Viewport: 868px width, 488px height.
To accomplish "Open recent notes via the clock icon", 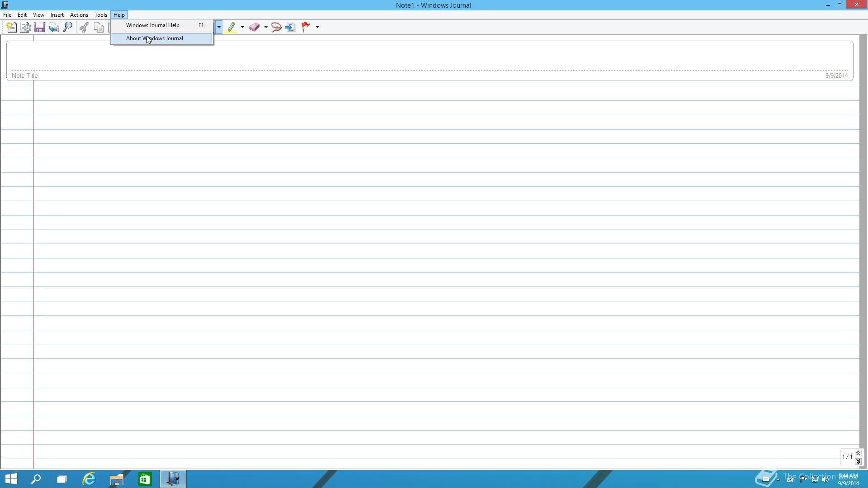I will click(26, 27).
